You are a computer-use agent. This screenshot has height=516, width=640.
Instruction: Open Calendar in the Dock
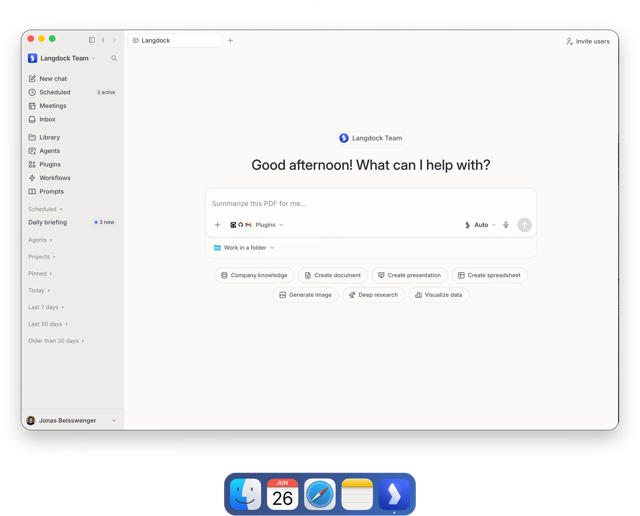click(x=282, y=494)
